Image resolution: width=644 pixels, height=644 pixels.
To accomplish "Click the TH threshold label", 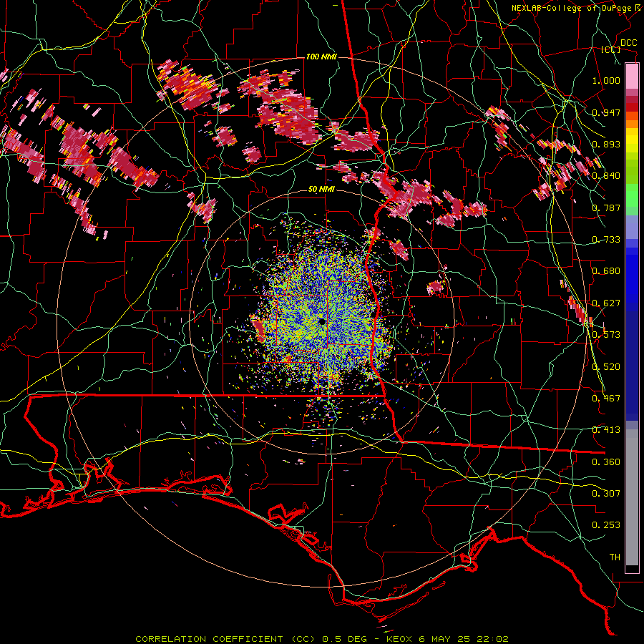I will click(x=615, y=557).
